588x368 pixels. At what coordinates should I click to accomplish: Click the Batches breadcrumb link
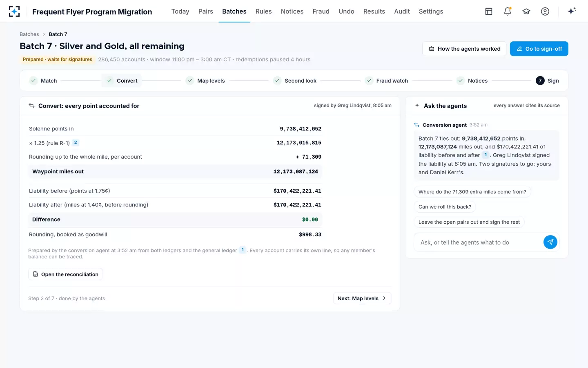pos(29,34)
